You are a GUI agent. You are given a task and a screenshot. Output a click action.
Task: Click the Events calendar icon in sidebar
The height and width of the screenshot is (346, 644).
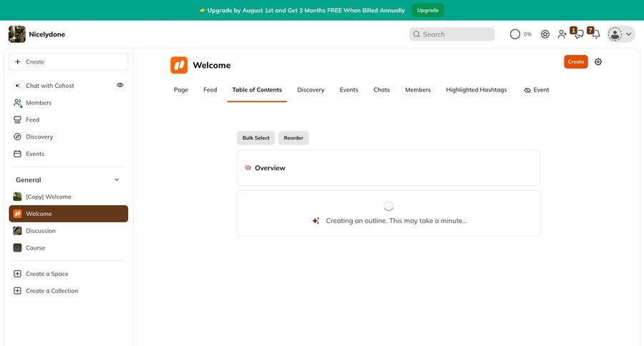click(x=17, y=154)
